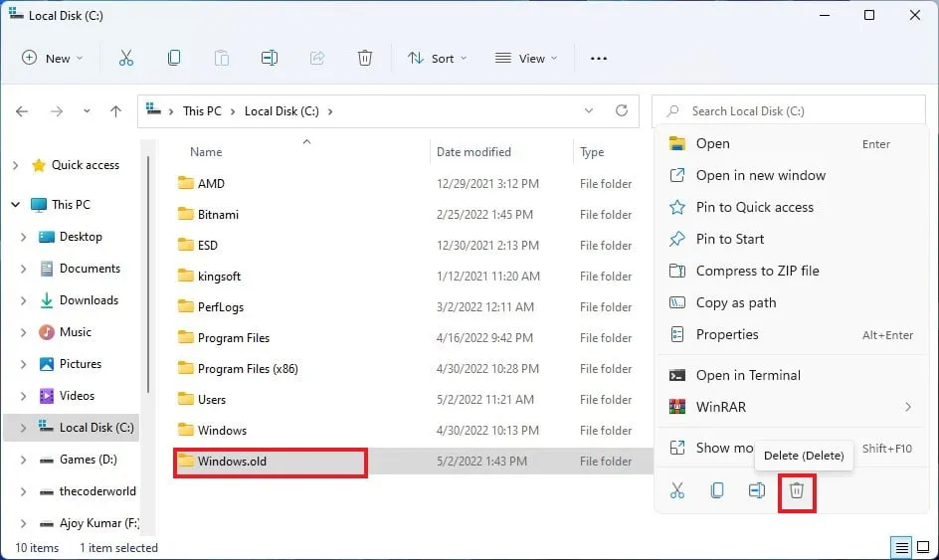Expand the Downloads tree node
This screenshot has height=560, width=939.
pos(23,300)
